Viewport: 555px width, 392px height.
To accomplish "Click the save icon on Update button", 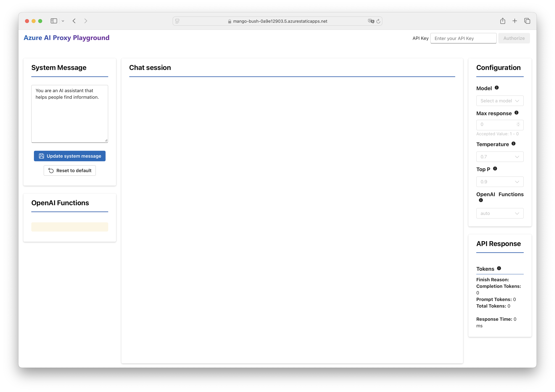I will point(41,156).
